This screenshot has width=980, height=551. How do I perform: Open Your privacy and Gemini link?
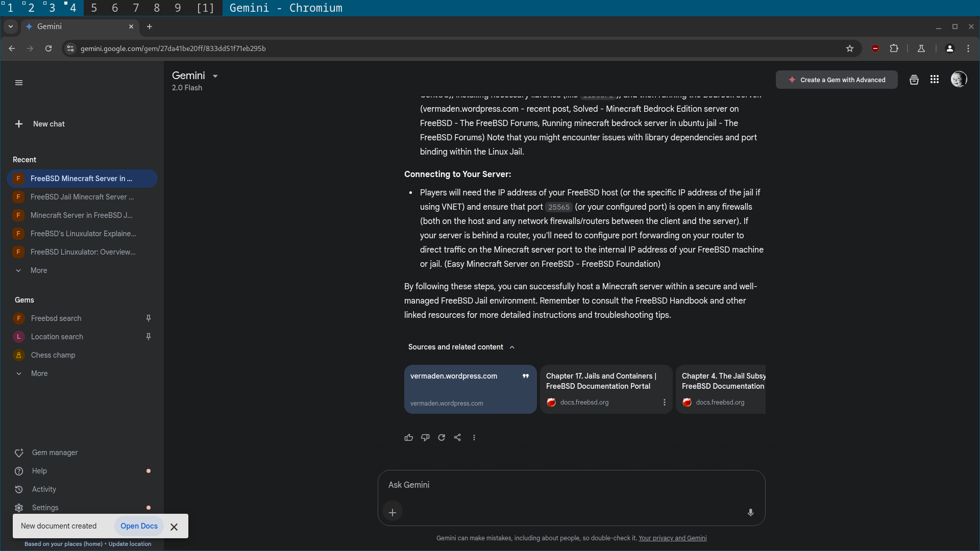click(x=672, y=538)
